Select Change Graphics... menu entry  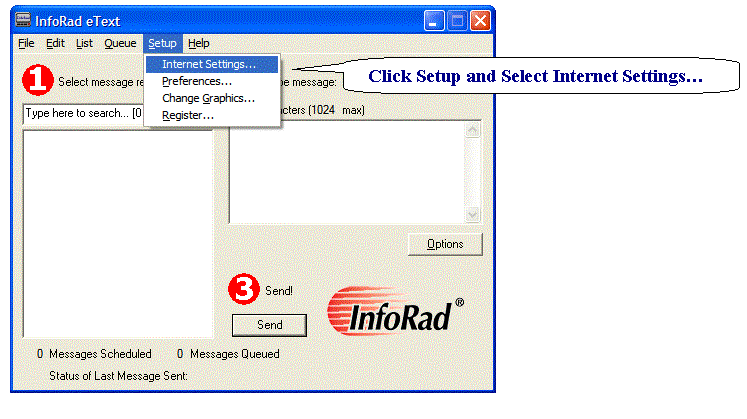[x=212, y=99]
